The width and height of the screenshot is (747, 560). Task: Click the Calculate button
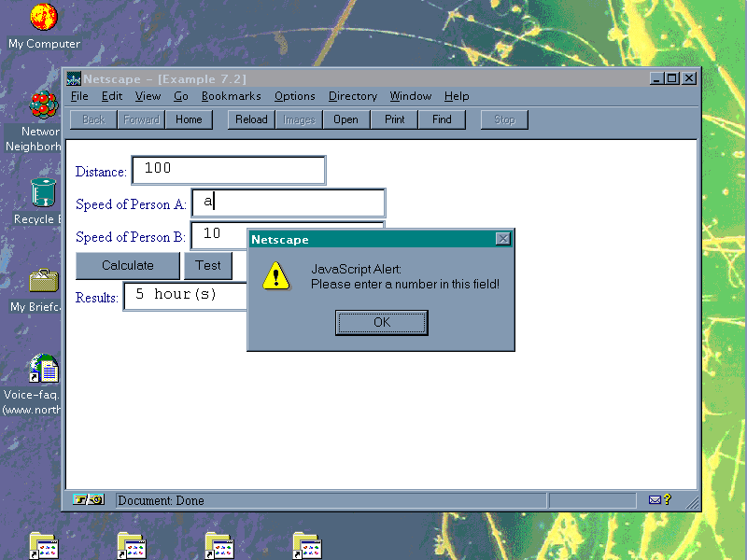point(128,265)
